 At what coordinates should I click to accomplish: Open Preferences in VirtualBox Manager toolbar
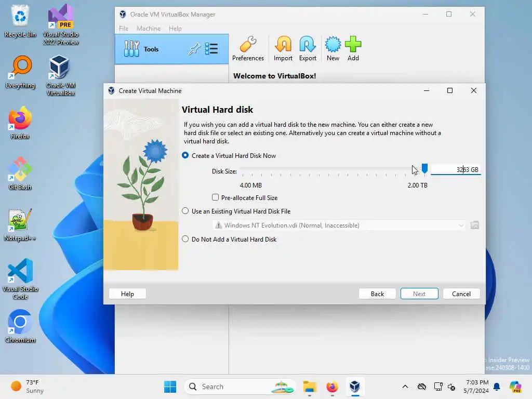click(x=248, y=49)
